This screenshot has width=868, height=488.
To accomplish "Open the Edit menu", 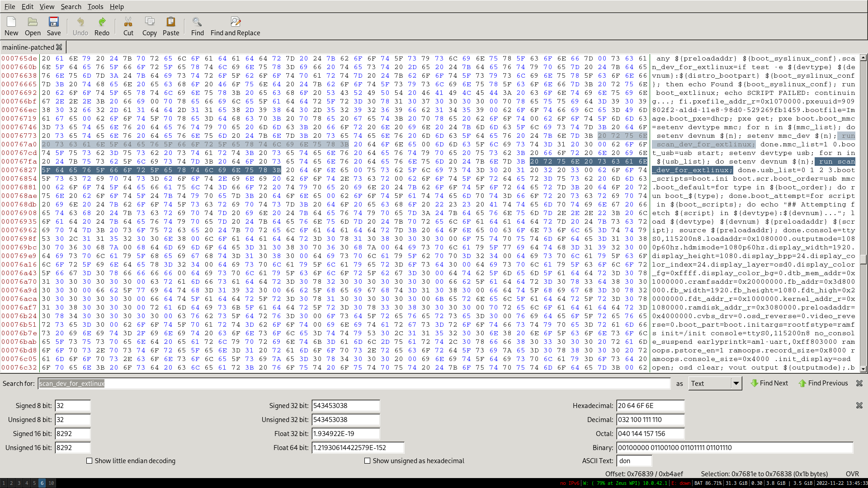I will pyautogui.click(x=27, y=6).
